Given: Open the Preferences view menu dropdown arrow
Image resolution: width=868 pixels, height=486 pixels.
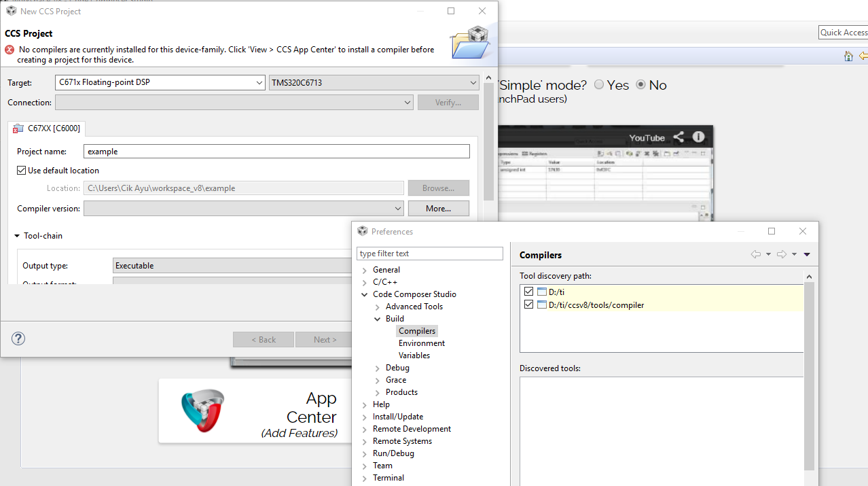Looking at the screenshot, I should [x=807, y=254].
